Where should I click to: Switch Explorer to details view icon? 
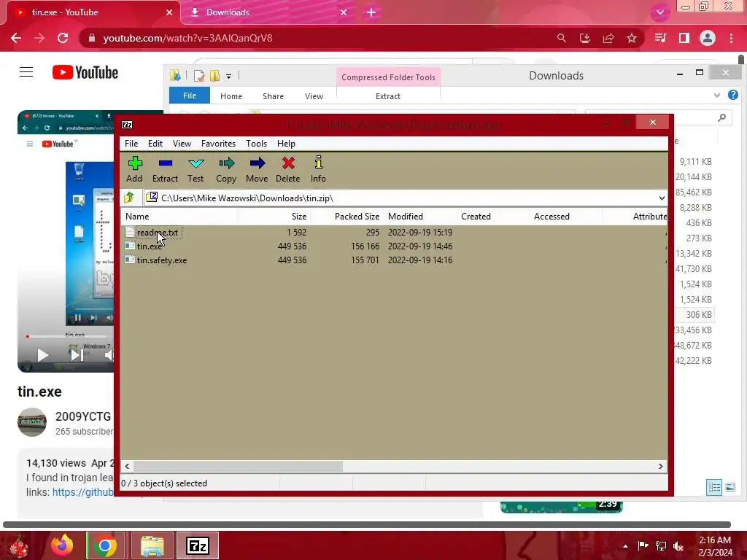coord(713,487)
